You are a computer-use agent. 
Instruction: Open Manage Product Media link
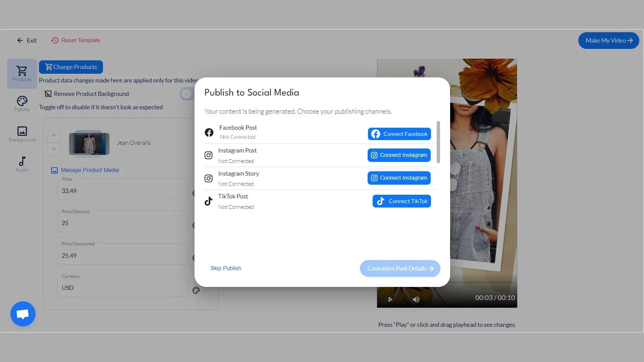click(x=90, y=170)
